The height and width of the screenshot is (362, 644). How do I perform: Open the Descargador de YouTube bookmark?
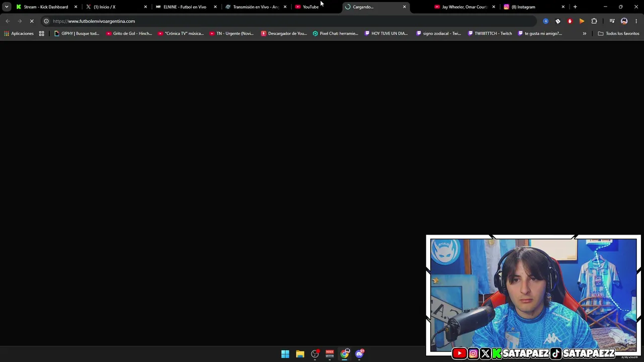pos(284,34)
